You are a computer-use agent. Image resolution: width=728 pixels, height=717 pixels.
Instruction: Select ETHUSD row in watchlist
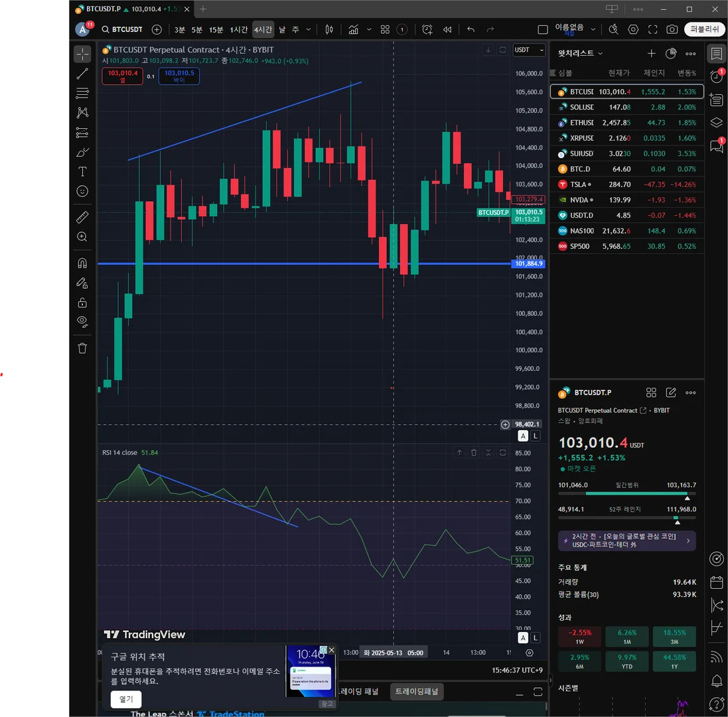(626, 123)
